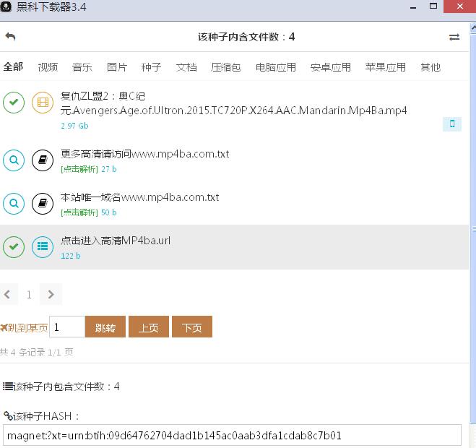476x448 pixels.
Task: Click the film icon of the Avengers mp4 file
Action: coord(43,103)
